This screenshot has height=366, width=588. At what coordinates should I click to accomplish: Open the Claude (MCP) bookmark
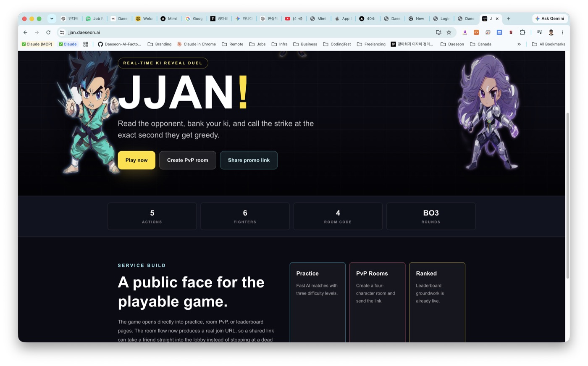point(37,44)
